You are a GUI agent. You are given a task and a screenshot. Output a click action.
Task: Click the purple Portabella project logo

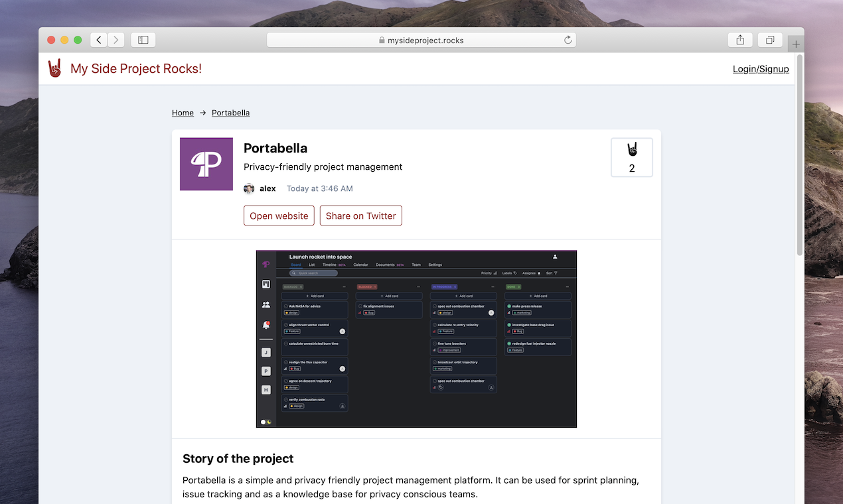(206, 164)
